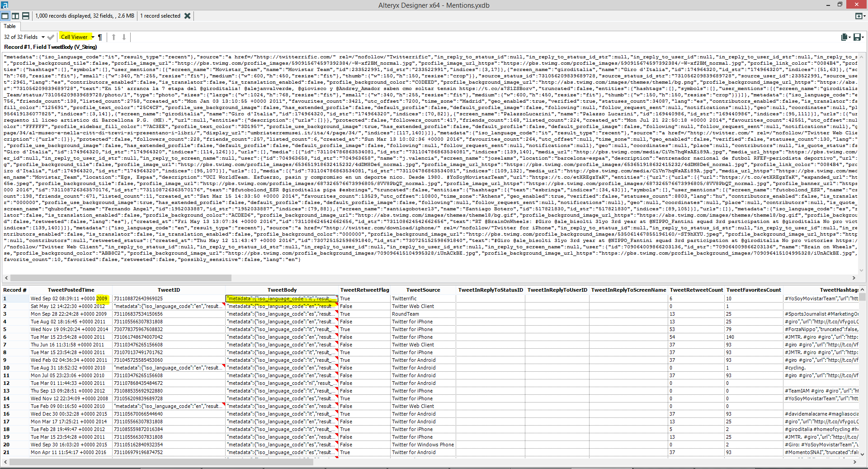Switch to stacked horizontal split layout
The width and height of the screenshot is (868, 469).
26,16
